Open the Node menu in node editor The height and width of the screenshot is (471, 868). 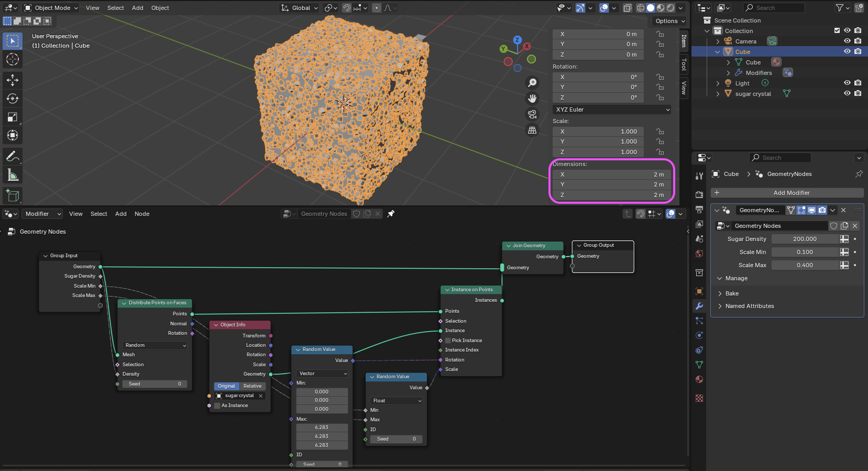pos(142,214)
